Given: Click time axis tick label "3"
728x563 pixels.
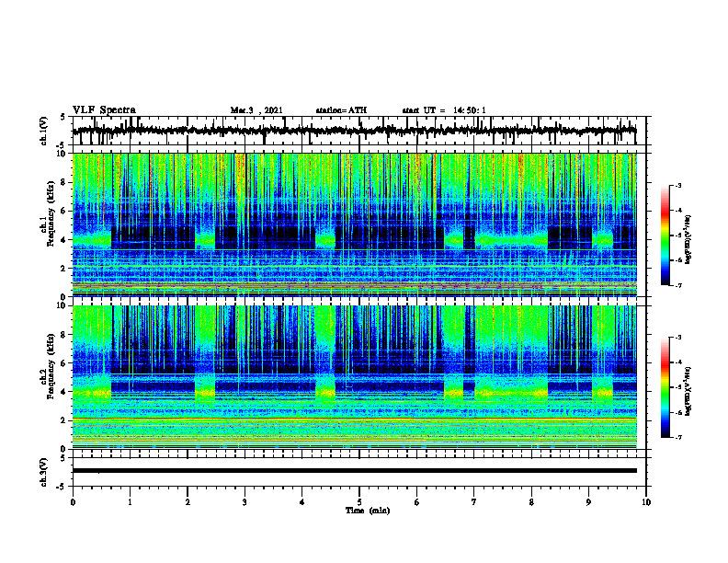Looking at the screenshot, I should click(245, 502).
